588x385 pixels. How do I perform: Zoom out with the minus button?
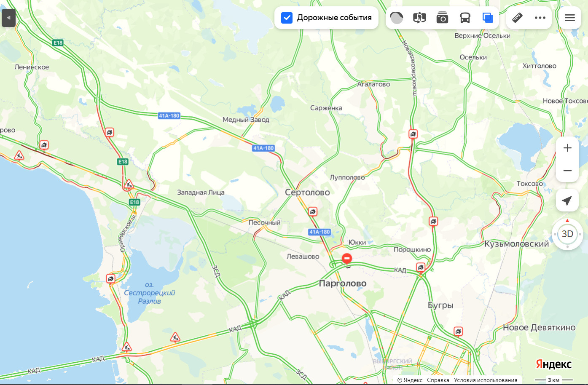pos(567,171)
